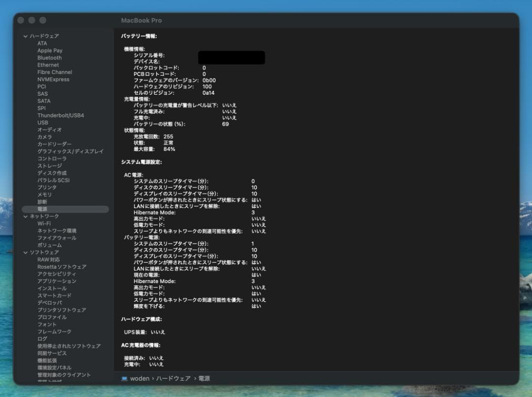
Task: Collapse the ネットワーク section chevron
Action: pyautogui.click(x=26, y=217)
